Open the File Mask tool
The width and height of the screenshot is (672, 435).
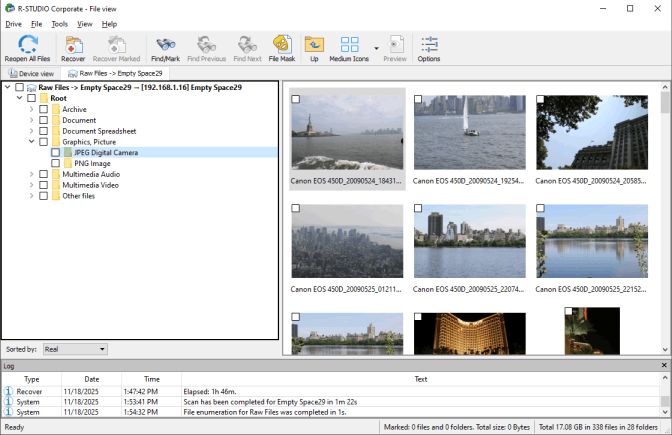click(281, 45)
